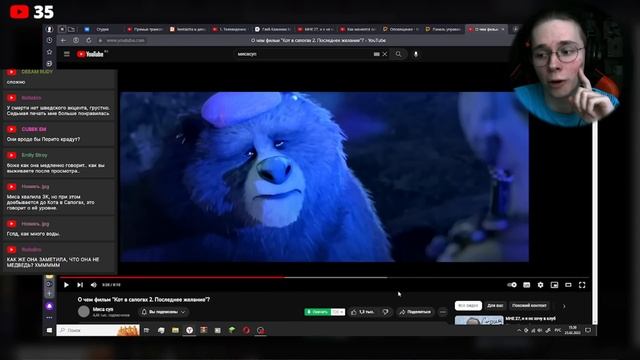
Task: Click inside the YouTube search input field
Action: [304, 54]
